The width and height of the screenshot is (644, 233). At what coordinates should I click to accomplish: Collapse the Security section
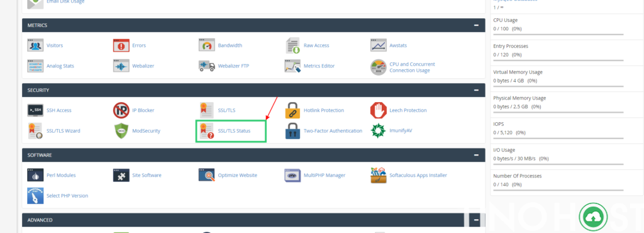click(x=476, y=90)
